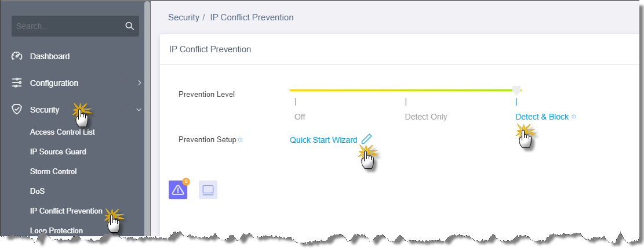Click info icon beside Detect & Block
This screenshot has width=644, height=249.
click(x=574, y=117)
